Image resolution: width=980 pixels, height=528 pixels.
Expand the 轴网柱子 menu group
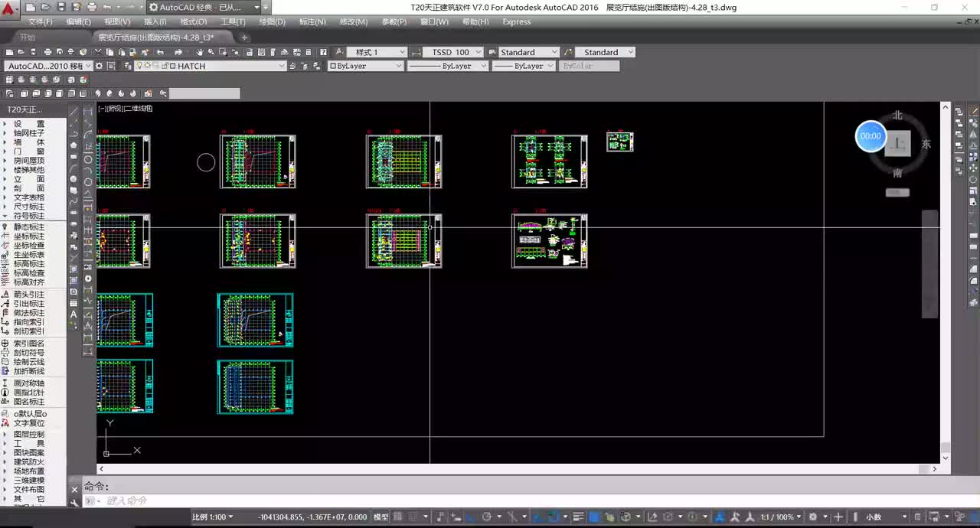pos(28,132)
